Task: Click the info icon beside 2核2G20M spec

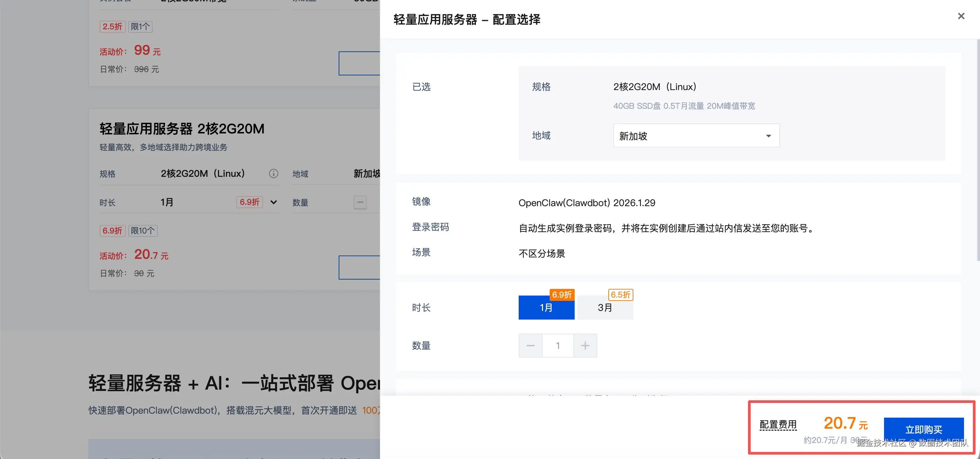Action: pos(274,173)
